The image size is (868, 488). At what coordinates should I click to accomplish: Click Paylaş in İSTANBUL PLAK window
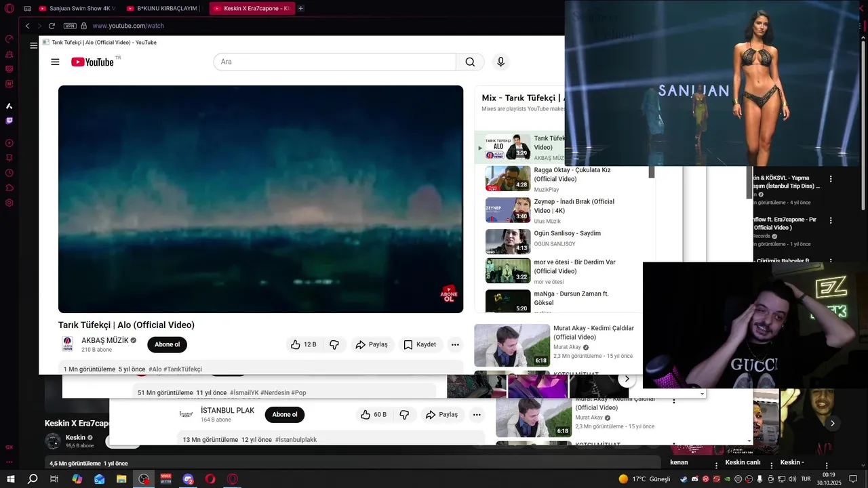coord(441,415)
